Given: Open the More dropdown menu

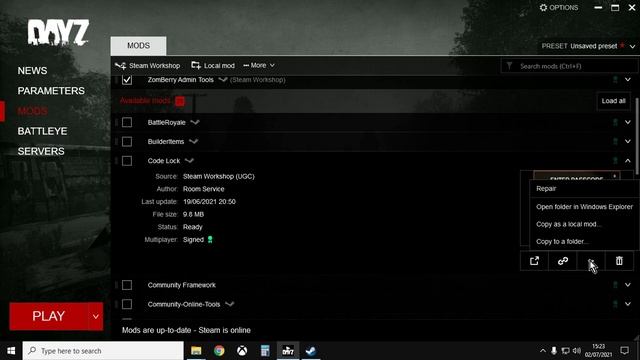Looking at the screenshot, I should [259, 65].
